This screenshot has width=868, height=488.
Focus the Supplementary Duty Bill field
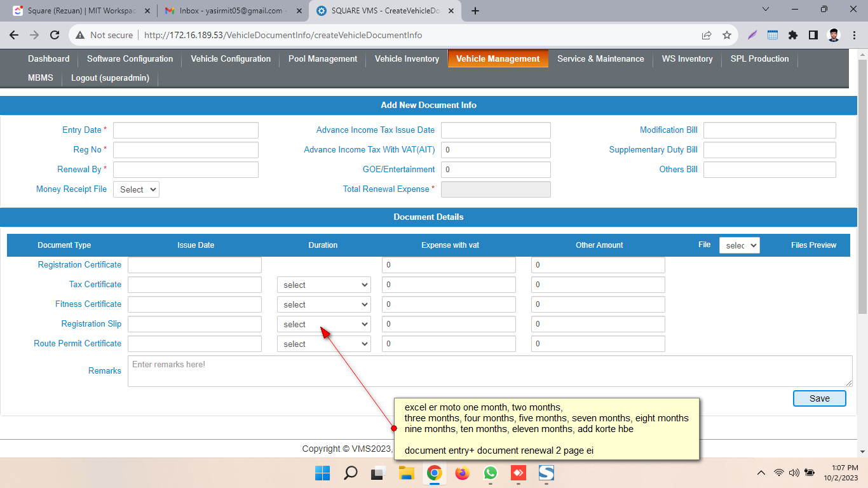(770, 150)
